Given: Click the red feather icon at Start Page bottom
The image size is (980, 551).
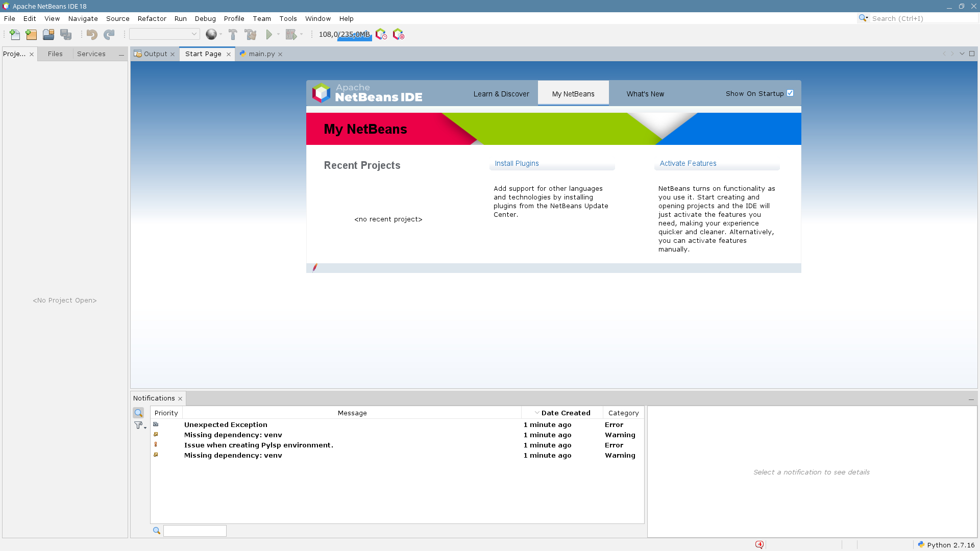Looking at the screenshot, I should 315,268.
